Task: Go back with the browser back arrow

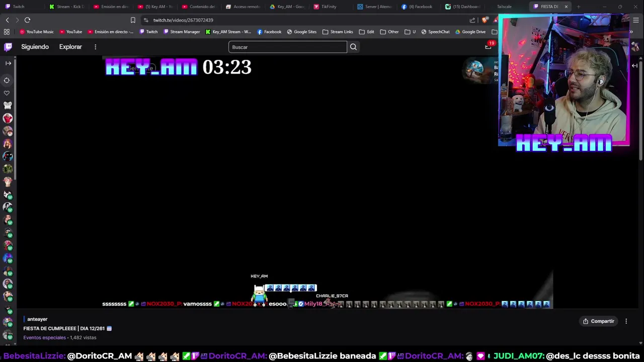Action: (7, 20)
